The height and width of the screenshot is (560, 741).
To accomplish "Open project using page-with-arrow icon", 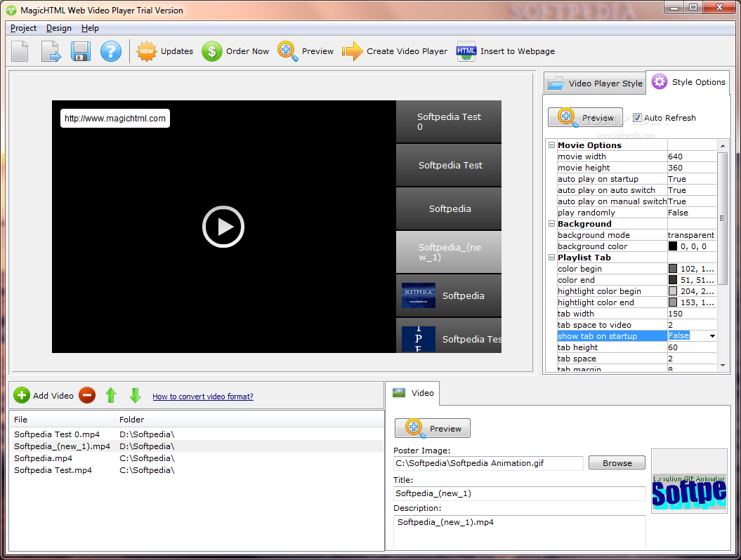I will tap(51, 51).
